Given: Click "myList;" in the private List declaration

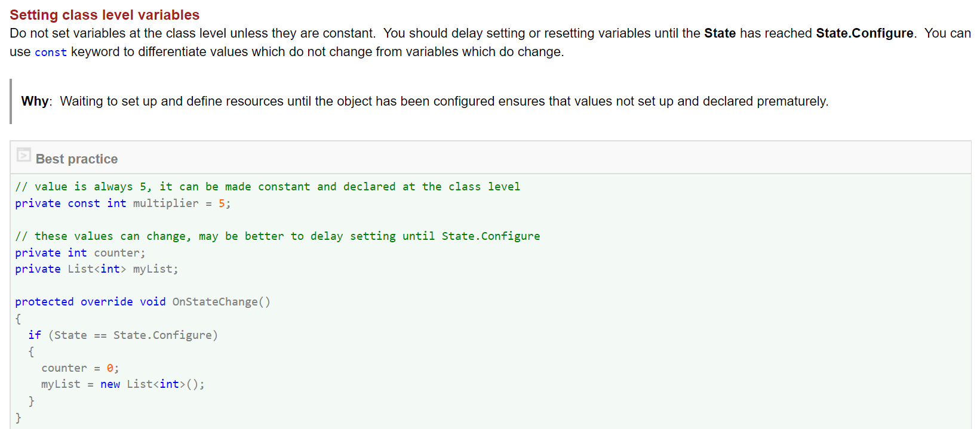Looking at the screenshot, I should (155, 269).
